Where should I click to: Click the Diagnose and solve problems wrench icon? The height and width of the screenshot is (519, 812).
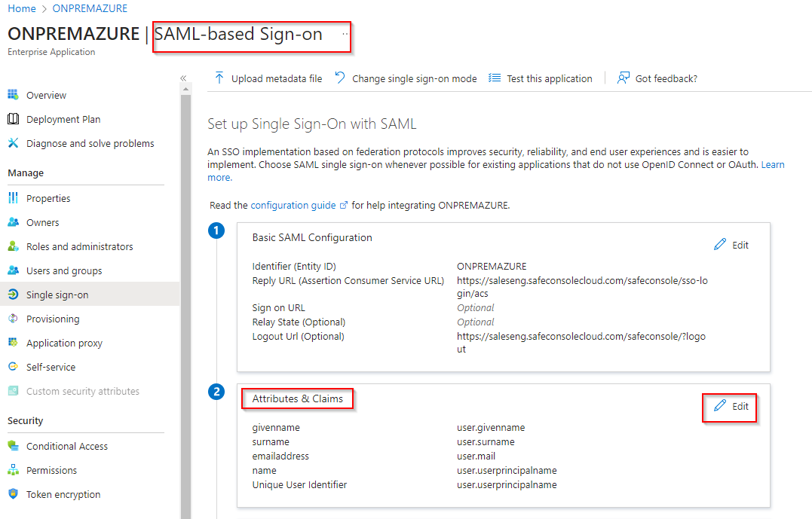[x=13, y=143]
